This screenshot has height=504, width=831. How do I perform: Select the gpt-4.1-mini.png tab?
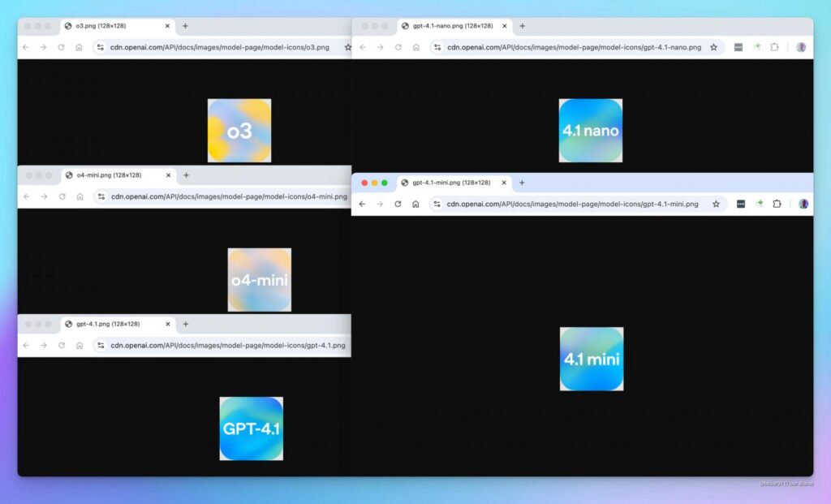[450, 183]
